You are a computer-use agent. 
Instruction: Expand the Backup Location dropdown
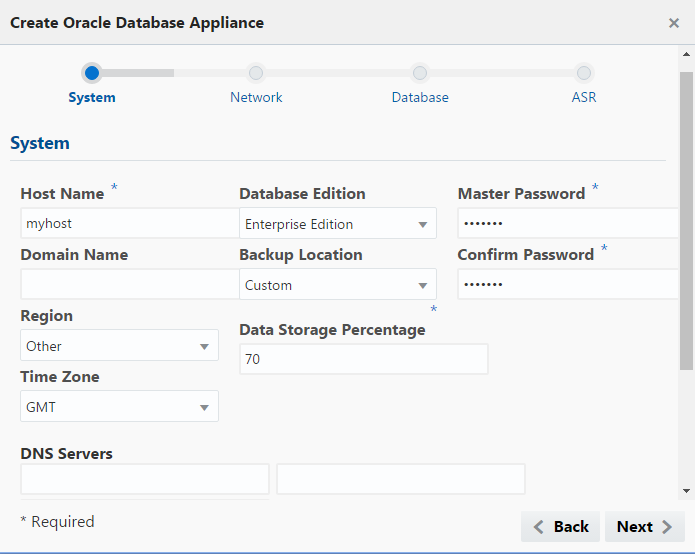pyautogui.click(x=338, y=285)
